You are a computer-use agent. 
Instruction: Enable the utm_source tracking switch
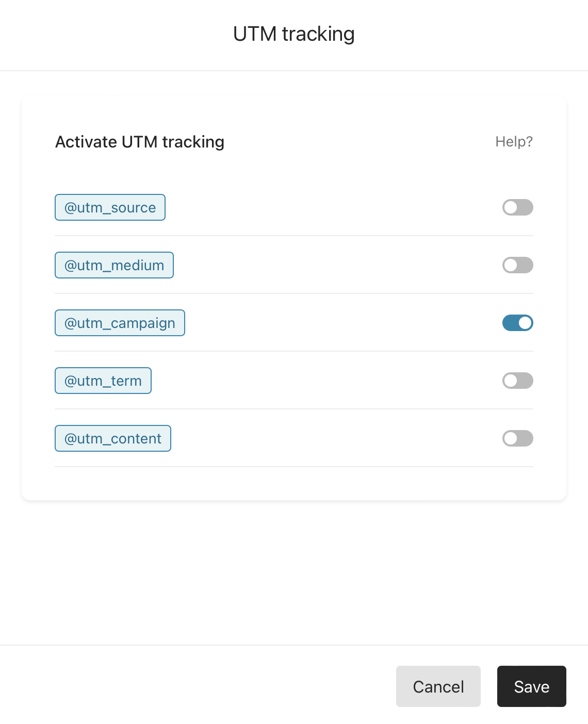[x=517, y=207]
